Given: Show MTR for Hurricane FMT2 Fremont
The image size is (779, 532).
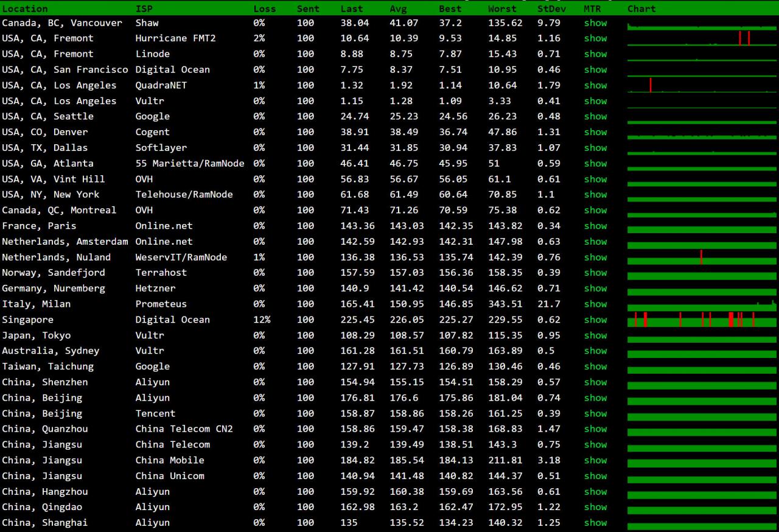Looking at the screenshot, I should pyautogui.click(x=595, y=38).
